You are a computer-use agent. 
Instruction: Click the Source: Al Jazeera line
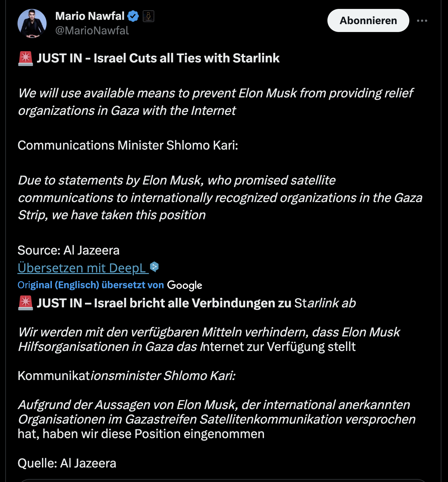(68, 250)
